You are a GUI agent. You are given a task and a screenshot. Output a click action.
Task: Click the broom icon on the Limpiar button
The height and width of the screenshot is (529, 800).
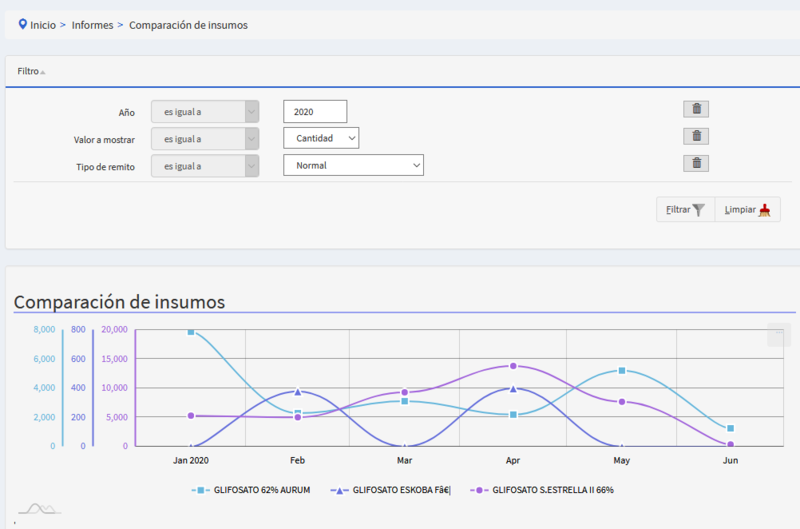[765, 210]
